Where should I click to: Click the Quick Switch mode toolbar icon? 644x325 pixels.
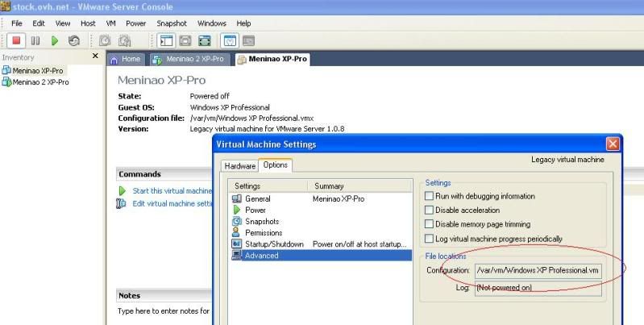click(185, 40)
